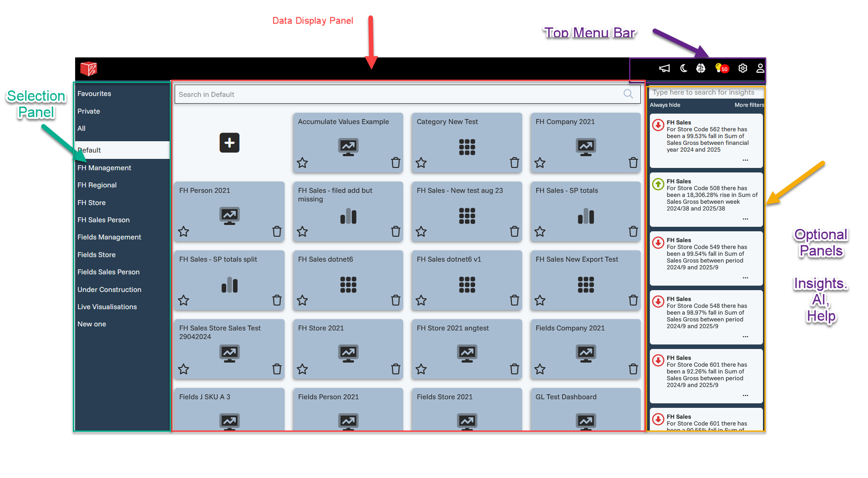
Task: Delete the FH Person 2021 tile
Action: [x=277, y=231]
